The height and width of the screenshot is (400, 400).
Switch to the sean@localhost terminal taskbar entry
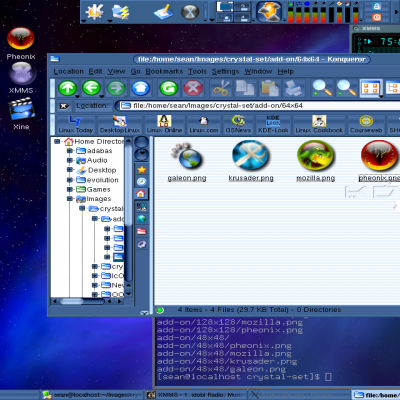(92, 395)
